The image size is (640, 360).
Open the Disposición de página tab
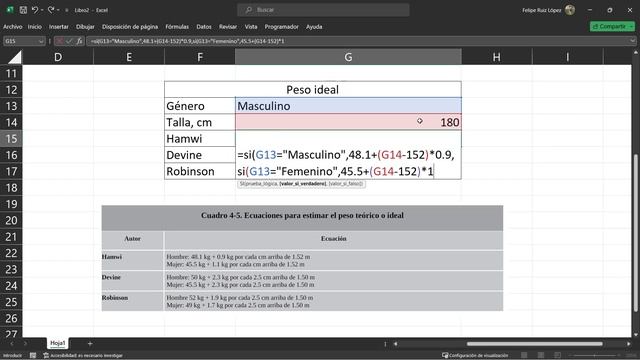click(130, 27)
